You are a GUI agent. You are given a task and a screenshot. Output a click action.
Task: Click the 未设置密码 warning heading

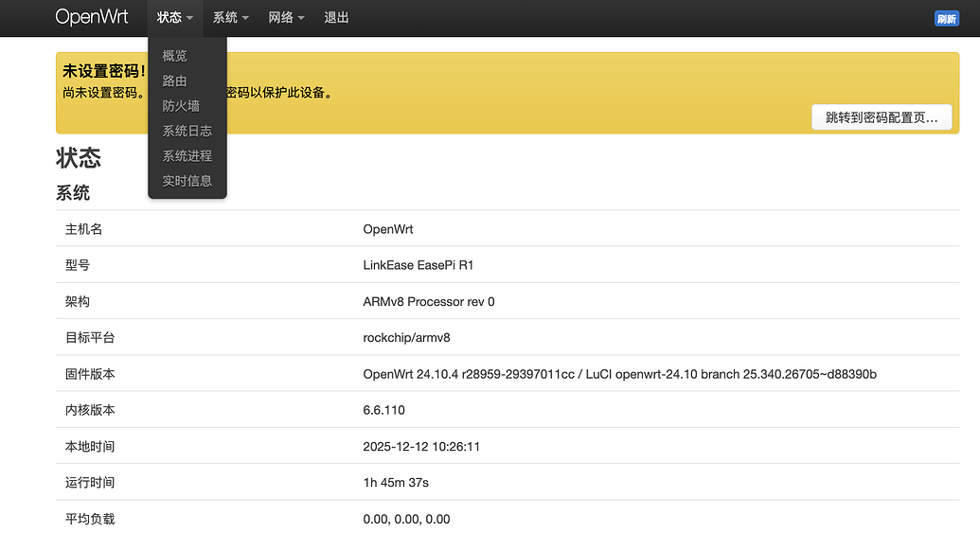pos(103,71)
